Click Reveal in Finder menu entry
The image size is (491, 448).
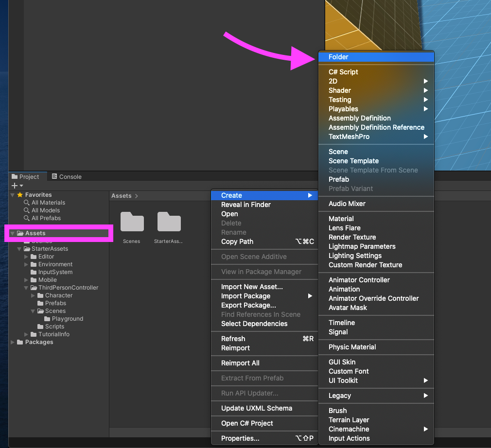pos(245,205)
